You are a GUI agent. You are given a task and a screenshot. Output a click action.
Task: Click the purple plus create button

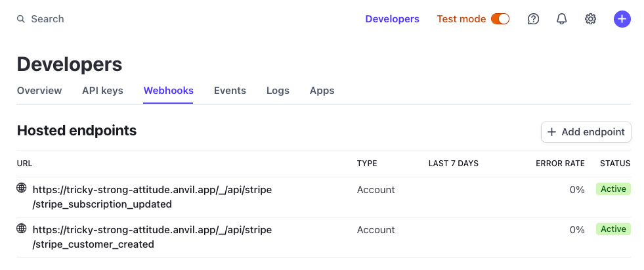coord(622,19)
